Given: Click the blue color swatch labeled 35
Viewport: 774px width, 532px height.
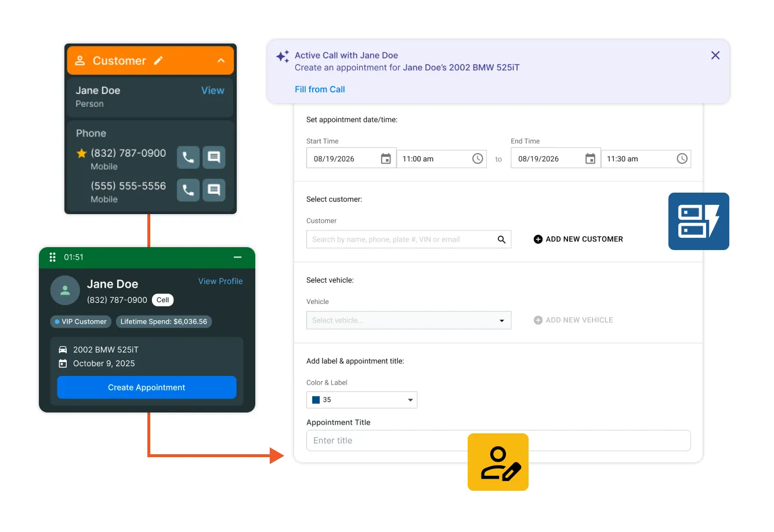Looking at the screenshot, I should pos(316,400).
